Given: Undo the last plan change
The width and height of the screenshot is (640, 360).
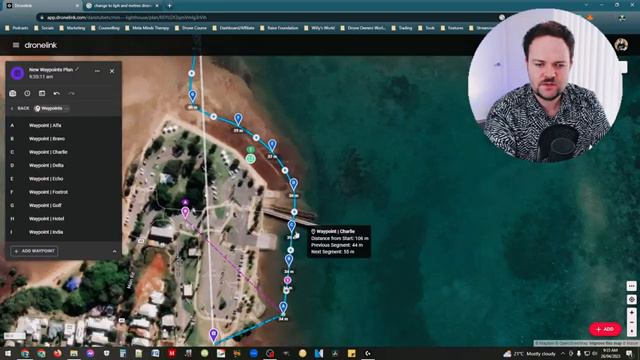Looking at the screenshot, I should coord(57,93).
